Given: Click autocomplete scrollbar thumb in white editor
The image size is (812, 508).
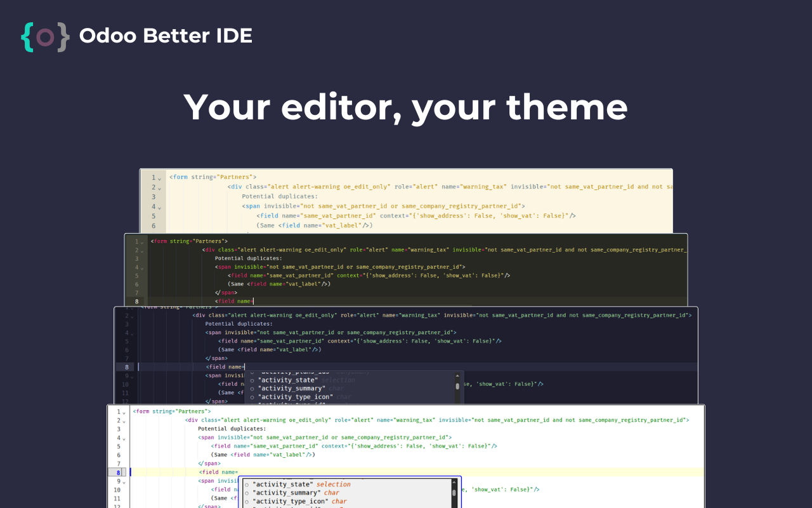Looking at the screenshot, I should pyautogui.click(x=454, y=491).
